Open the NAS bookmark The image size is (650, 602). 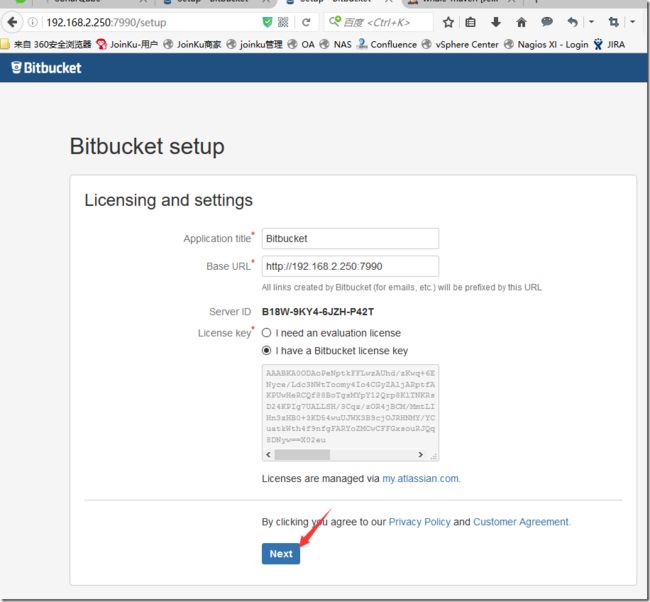click(335, 44)
